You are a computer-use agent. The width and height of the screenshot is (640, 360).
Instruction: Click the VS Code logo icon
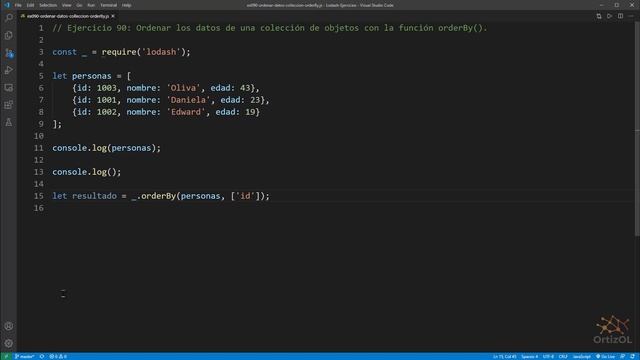7,5
